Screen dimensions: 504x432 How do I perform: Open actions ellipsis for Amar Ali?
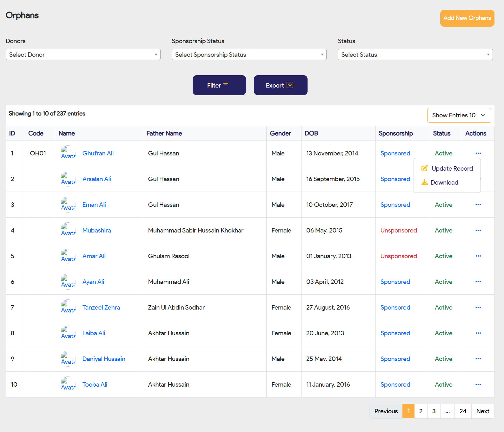pos(478,256)
